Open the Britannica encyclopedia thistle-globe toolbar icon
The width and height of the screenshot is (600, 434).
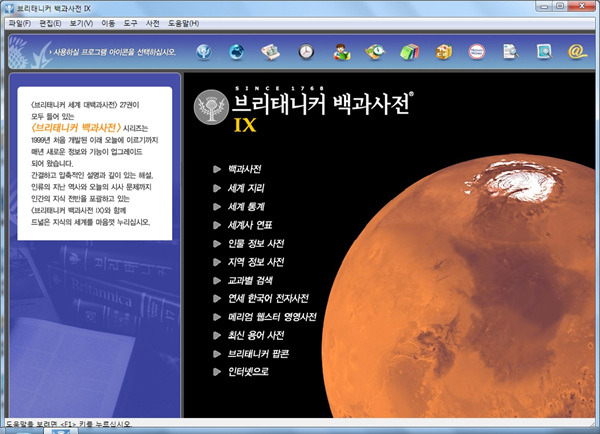pos(204,52)
